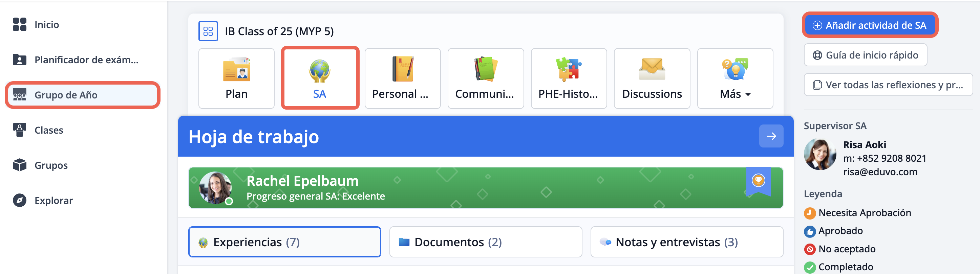Viewport: 980px width, 274px height.
Task: Switch to Documentos (2) tab
Action: 486,242
